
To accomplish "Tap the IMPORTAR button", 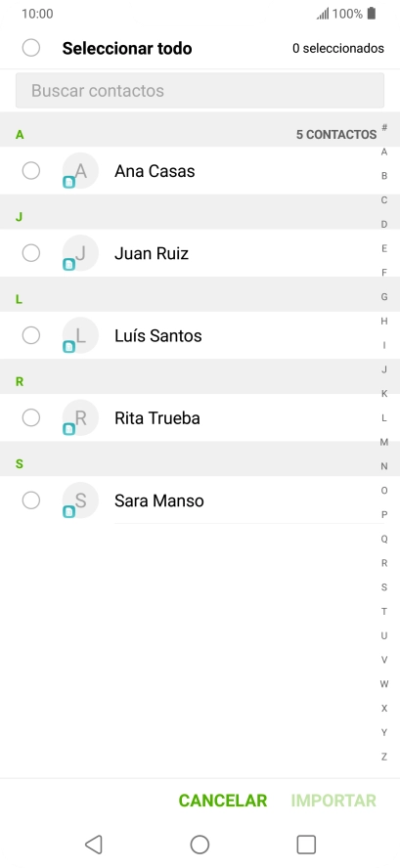I will (x=333, y=801).
